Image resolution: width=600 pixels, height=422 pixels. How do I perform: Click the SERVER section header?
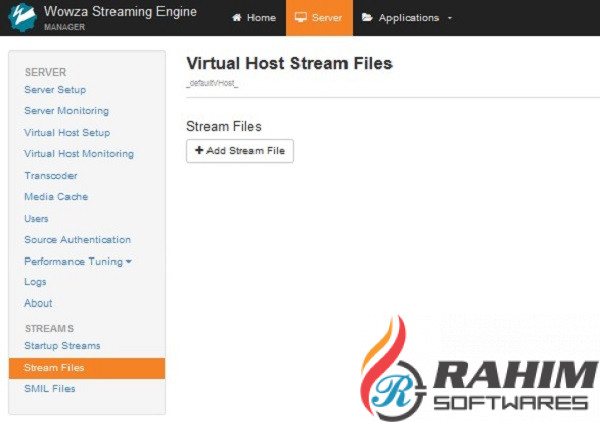click(x=46, y=72)
